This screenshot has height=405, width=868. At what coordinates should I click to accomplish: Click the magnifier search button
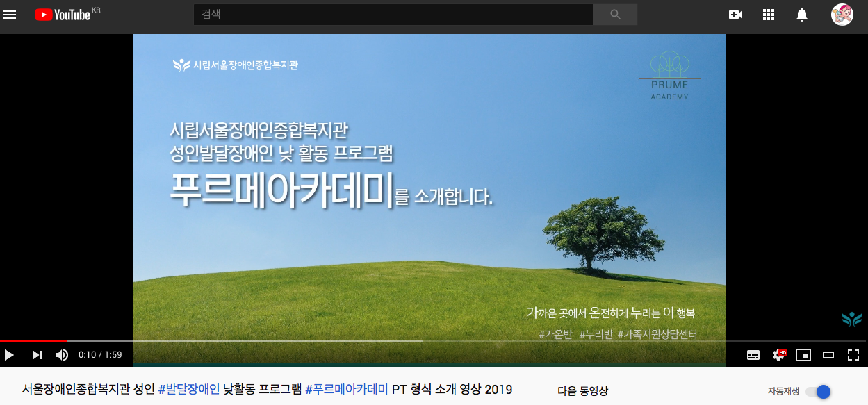pos(615,15)
